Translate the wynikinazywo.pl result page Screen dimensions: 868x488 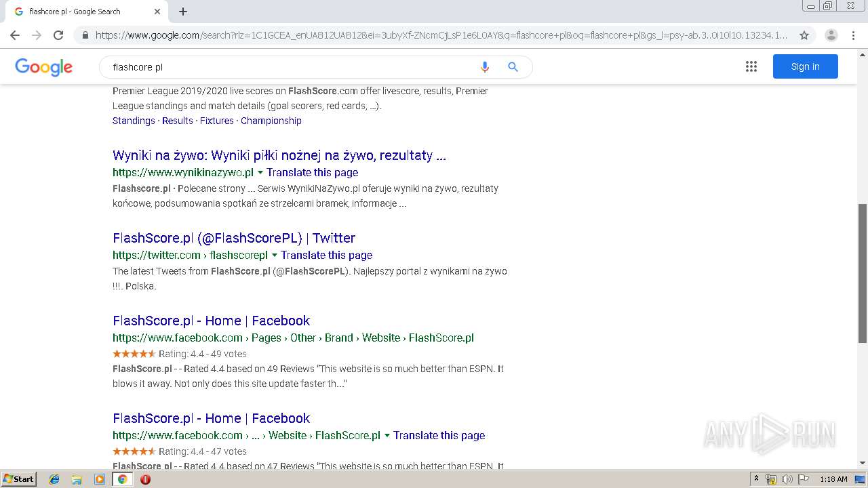tap(312, 172)
